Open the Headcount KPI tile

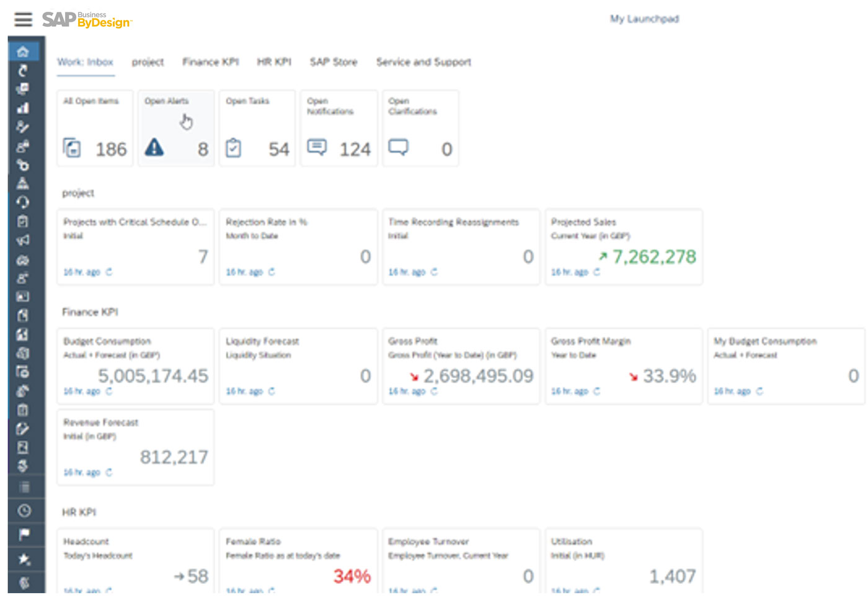click(136, 561)
